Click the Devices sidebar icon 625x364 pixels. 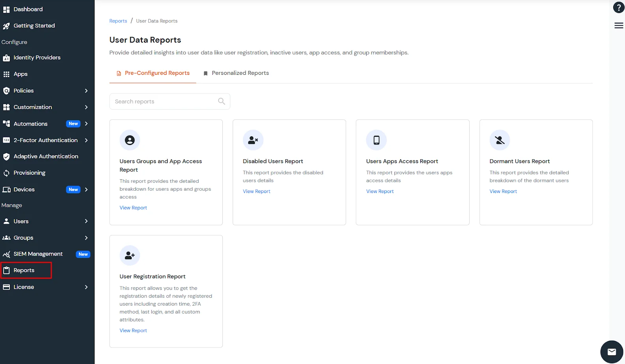[x=6, y=189]
